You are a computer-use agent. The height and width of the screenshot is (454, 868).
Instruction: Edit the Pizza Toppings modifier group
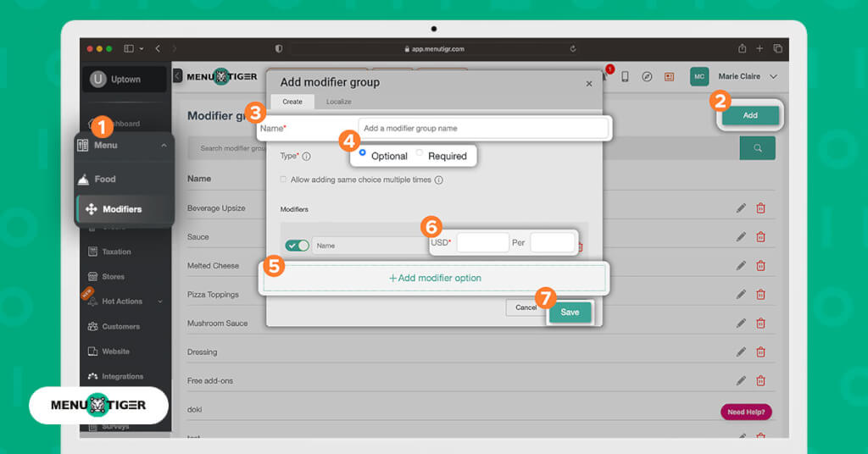[x=741, y=295]
